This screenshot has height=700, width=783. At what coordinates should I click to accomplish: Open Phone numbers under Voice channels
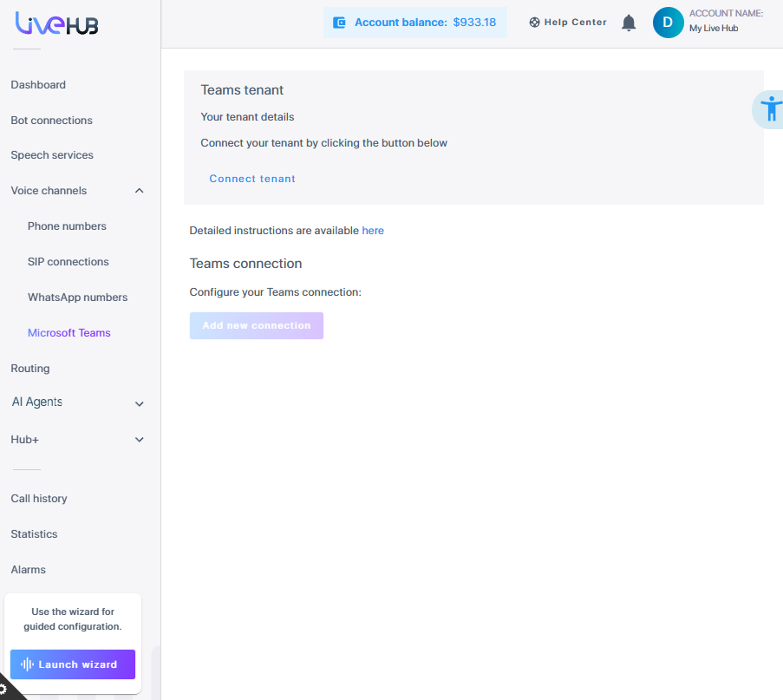pyautogui.click(x=67, y=226)
